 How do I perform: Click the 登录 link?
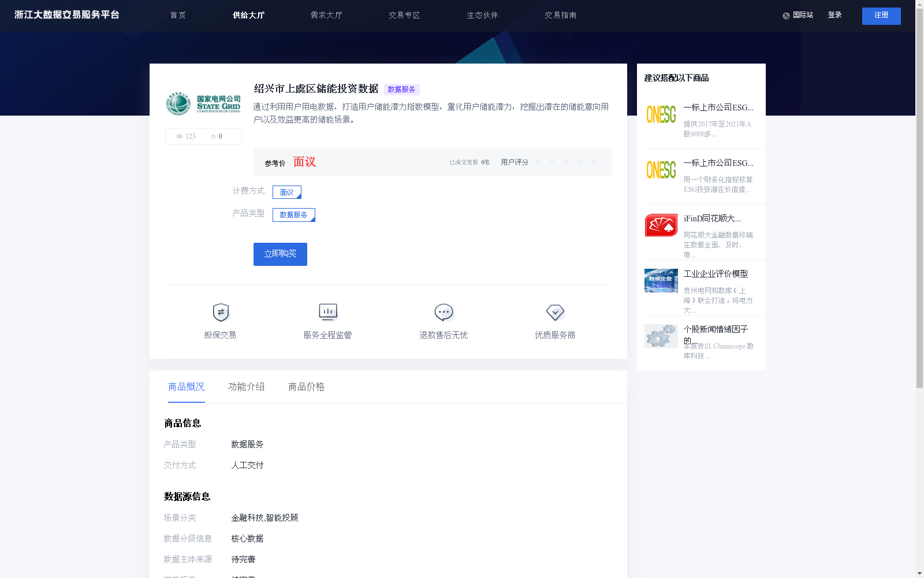pyautogui.click(x=834, y=15)
